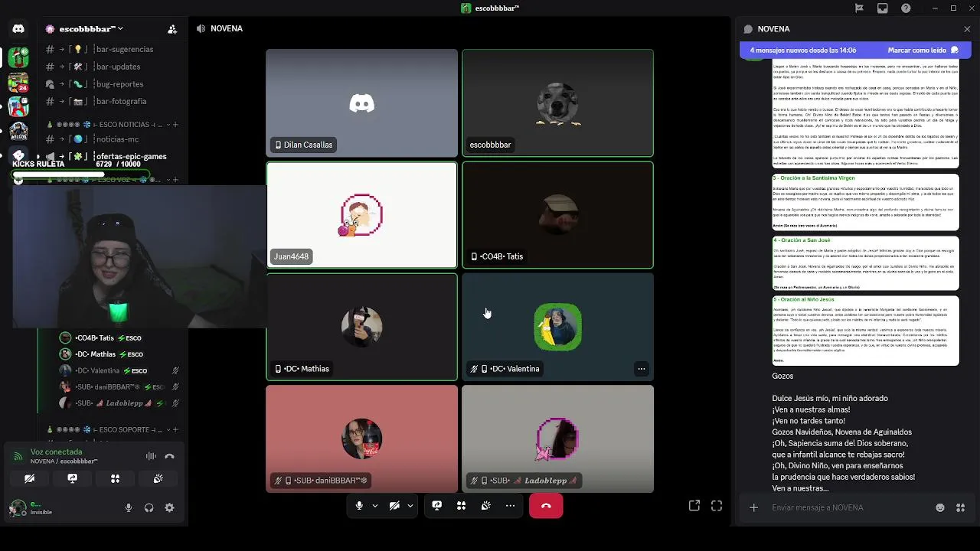Mark as read the new messages
Viewport: 980px width, 551px height.
[x=923, y=50]
